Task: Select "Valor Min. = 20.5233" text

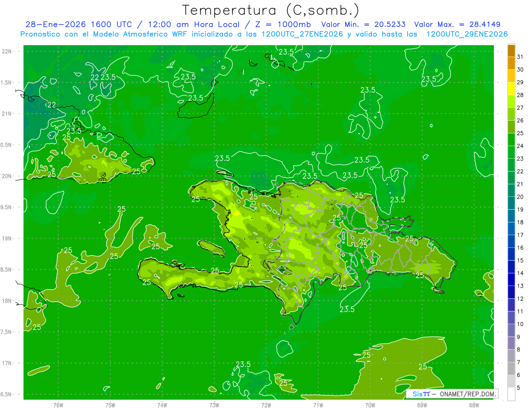Action: tap(364, 24)
